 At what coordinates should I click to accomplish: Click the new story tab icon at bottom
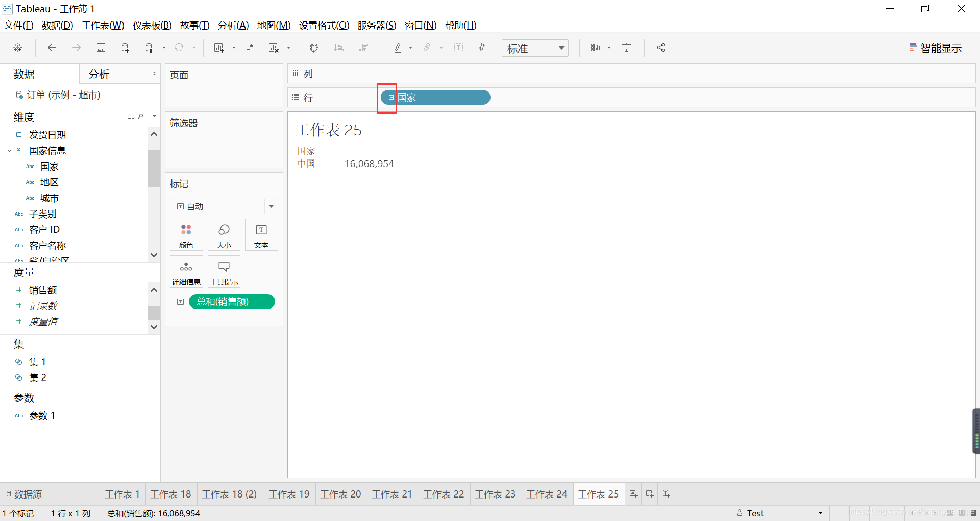click(666, 494)
